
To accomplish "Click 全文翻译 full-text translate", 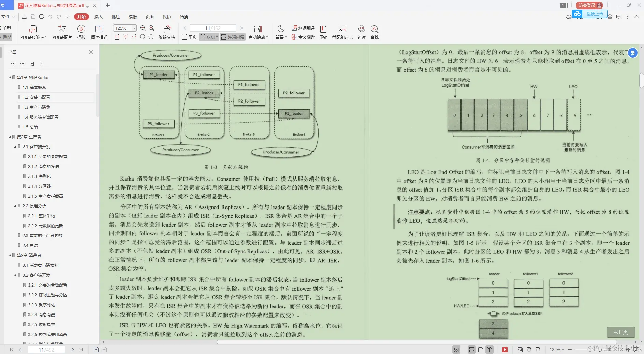I will point(303,37).
